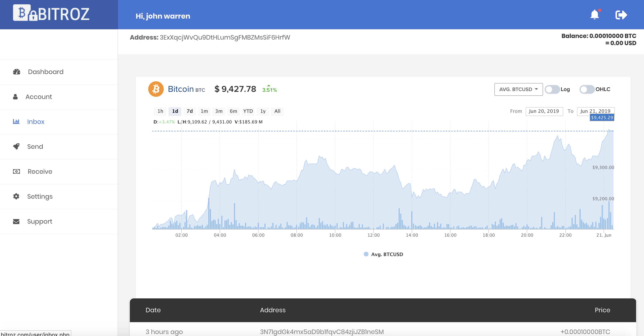Click the Account person icon
Image resolution: width=644 pixels, height=336 pixels.
coord(16,97)
